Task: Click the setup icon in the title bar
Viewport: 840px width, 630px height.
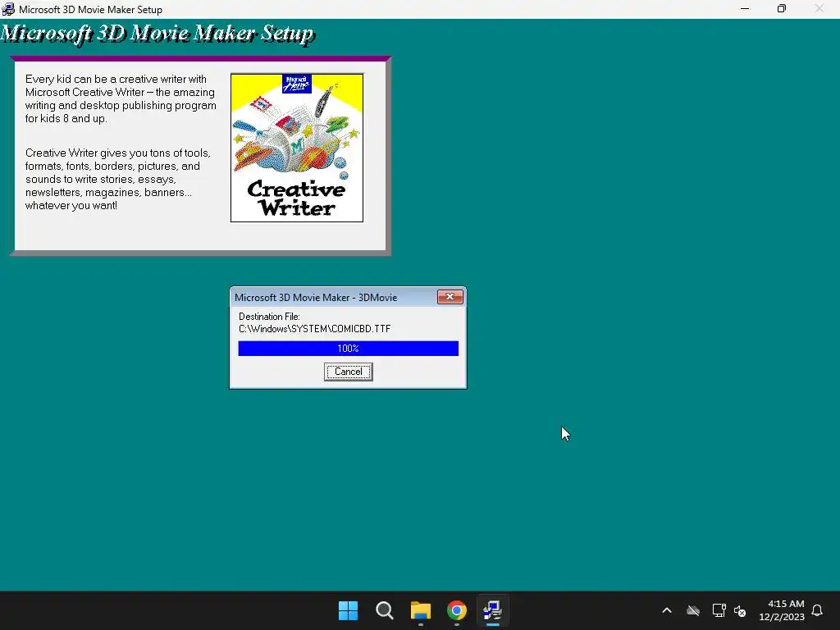Action: 8,9
